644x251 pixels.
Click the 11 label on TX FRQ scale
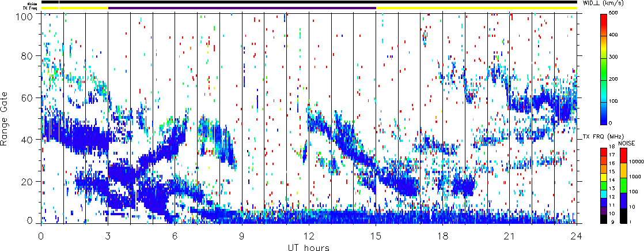(612, 205)
